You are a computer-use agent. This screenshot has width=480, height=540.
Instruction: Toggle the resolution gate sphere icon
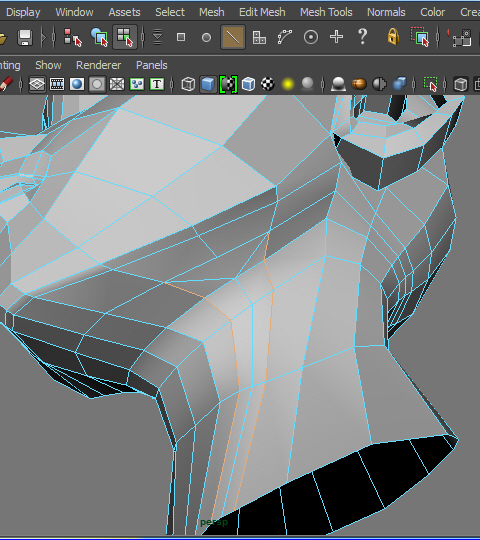[x=77, y=84]
